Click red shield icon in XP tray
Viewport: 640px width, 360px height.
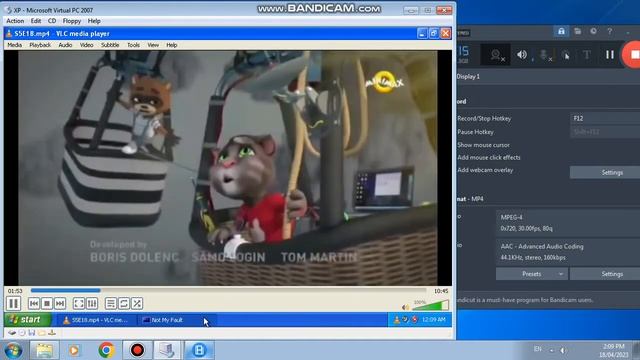pos(414,320)
